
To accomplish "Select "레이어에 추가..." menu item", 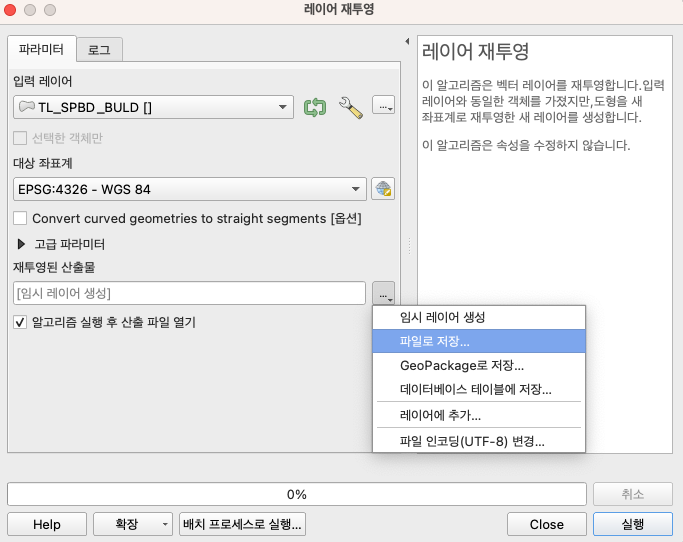I will (479, 415).
